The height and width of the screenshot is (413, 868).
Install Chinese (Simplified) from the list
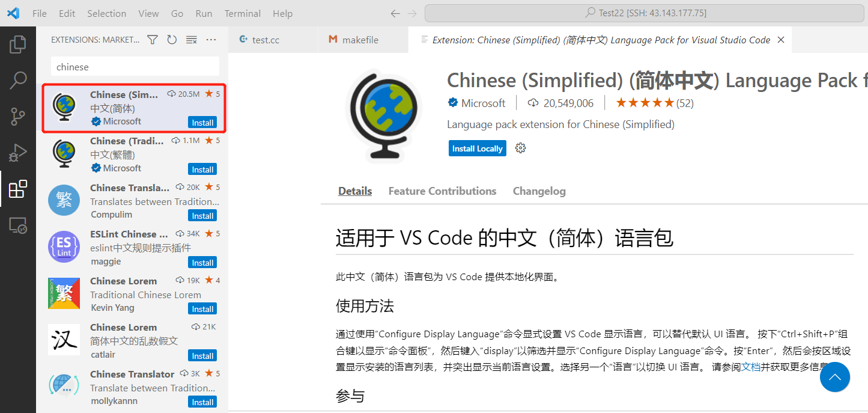coord(202,123)
